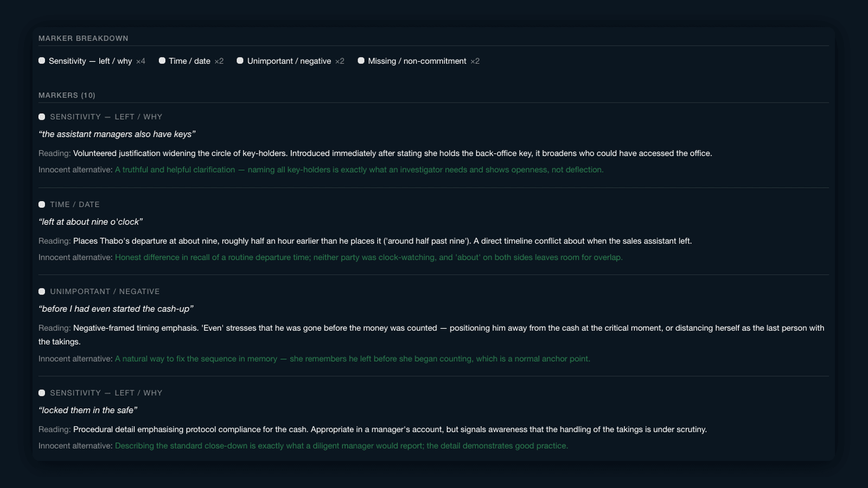868x488 pixels.
Task: Click the reading starting 'Negative-framed timing emphasis'
Action: (x=431, y=335)
